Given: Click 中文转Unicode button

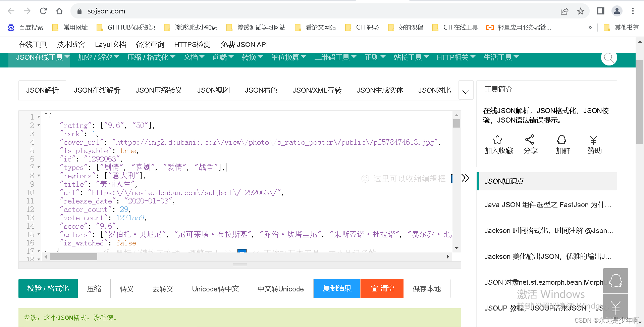Looking at the screenshot, I should coord(281,289).
